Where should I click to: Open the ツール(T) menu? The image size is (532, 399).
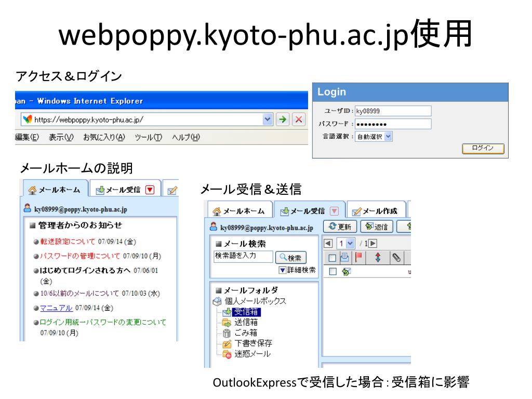pyautogui.click(x=148, y=137)
